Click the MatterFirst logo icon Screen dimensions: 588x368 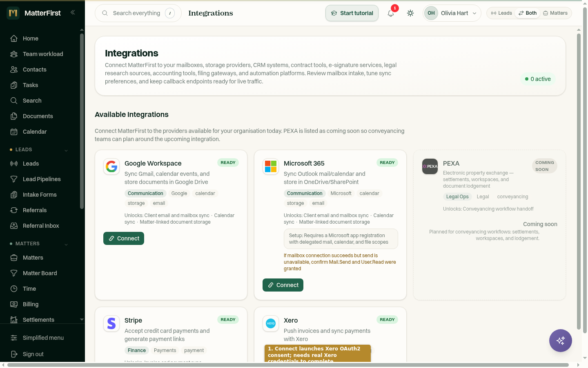13,13
